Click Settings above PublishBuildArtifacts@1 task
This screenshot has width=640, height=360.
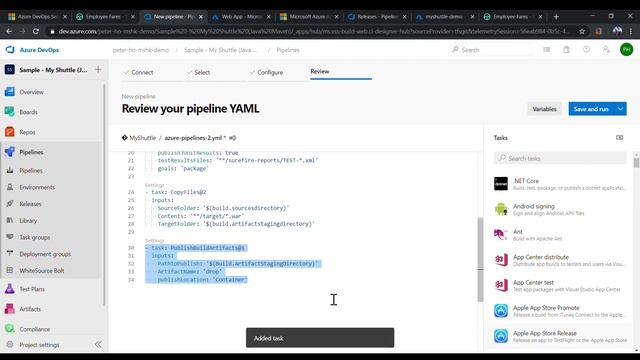point(154,241)
